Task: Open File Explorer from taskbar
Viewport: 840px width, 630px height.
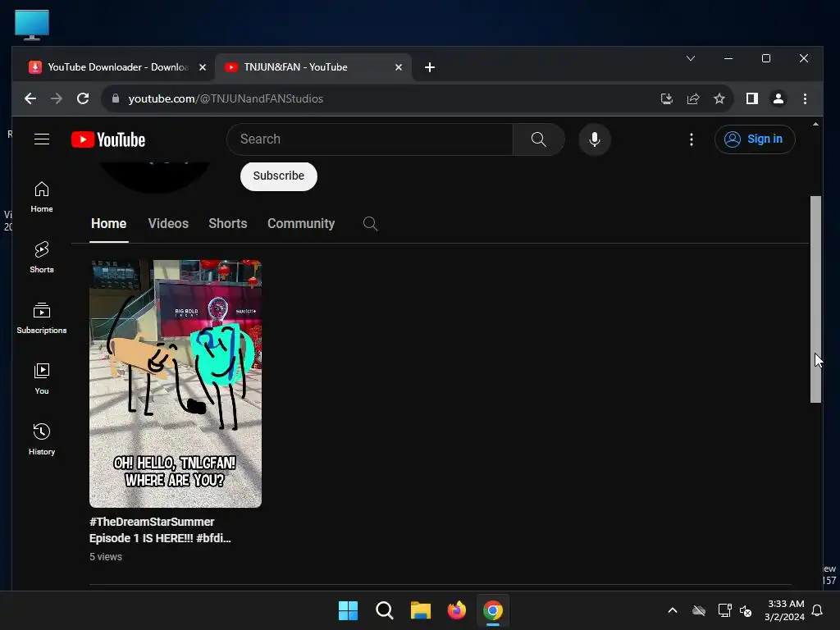Action: click(421, 610)
